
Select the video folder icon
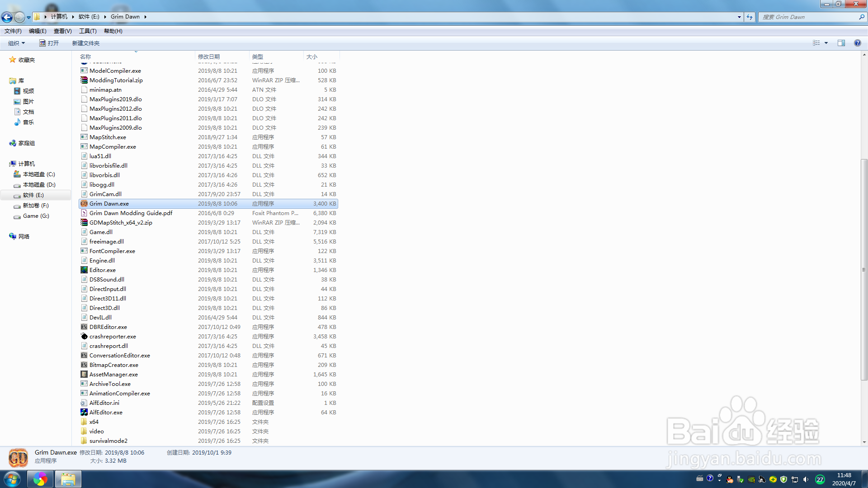tap(84, 432)
